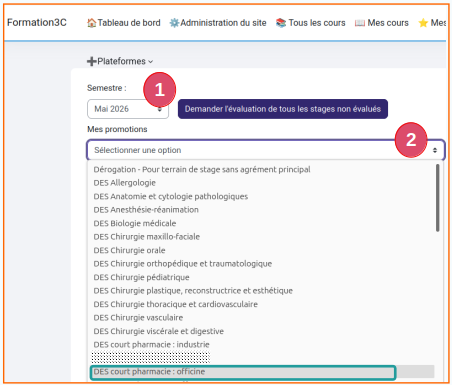This screenshot has height=385, width=452.
Task: Choose DES Chirurgie thoracique et cardiovasculaire
Action: 175,304
